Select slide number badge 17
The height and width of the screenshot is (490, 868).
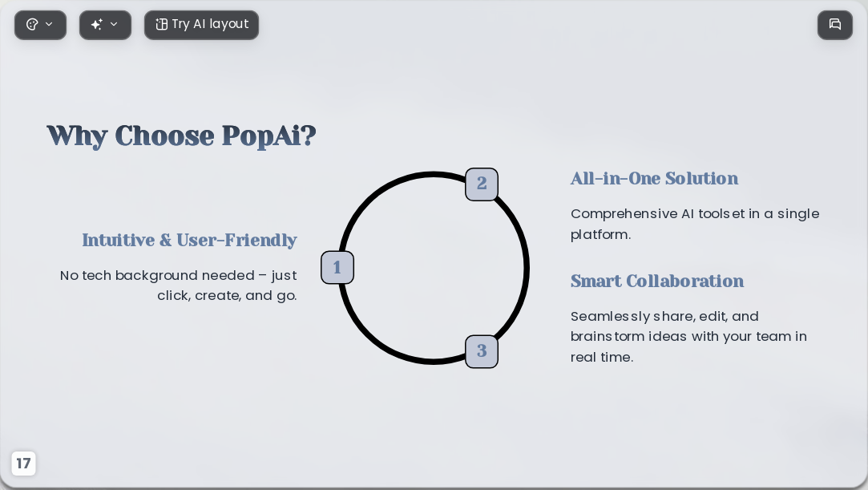coord(23,463)
